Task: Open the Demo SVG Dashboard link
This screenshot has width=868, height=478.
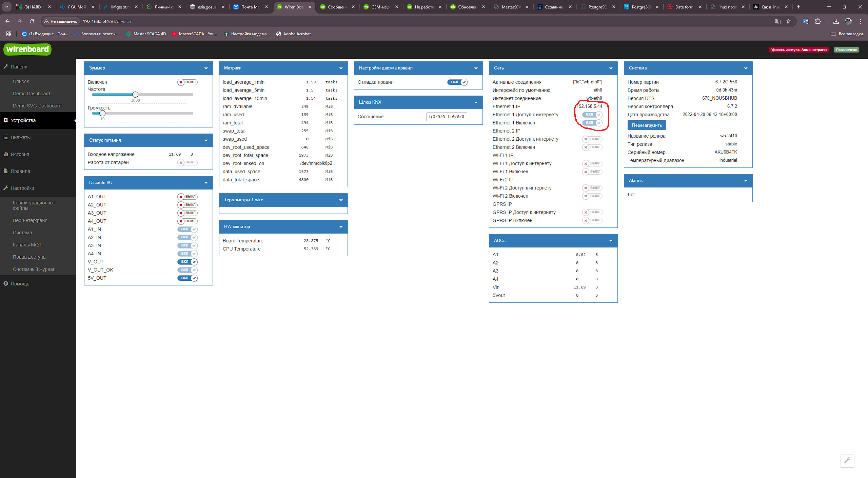Action: [37, 106]
